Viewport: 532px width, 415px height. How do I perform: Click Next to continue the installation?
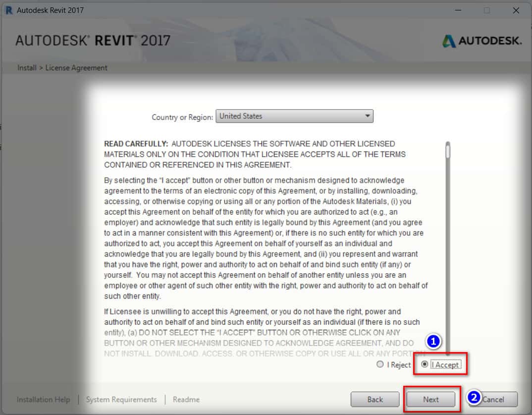(x=430, y=399)
